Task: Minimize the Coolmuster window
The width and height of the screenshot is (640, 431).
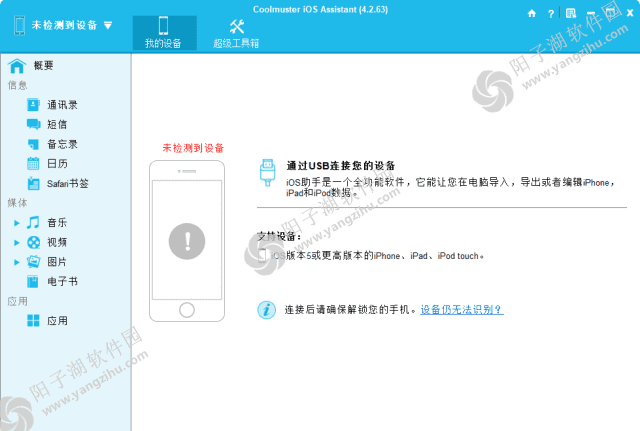Action: (591, 13)
